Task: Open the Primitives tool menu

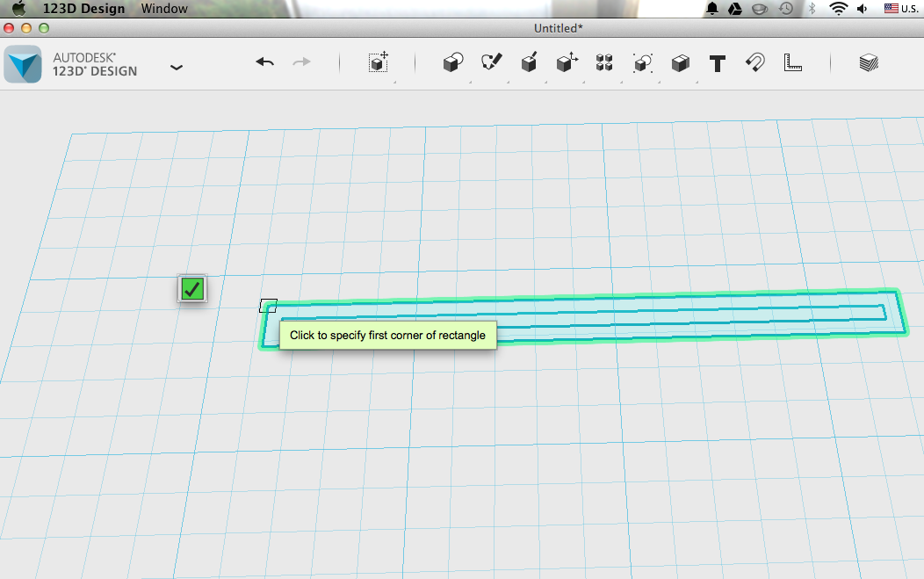Action: click(x=453, y=62)
